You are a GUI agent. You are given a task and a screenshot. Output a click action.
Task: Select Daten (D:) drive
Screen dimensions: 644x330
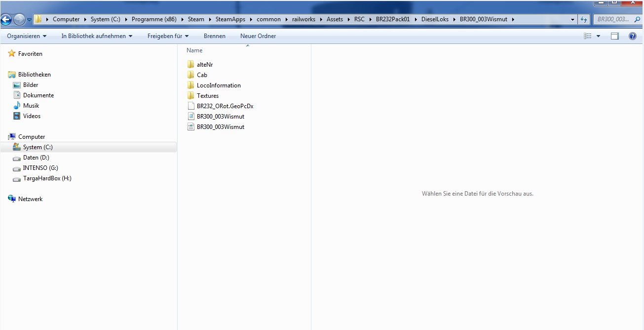36,158
